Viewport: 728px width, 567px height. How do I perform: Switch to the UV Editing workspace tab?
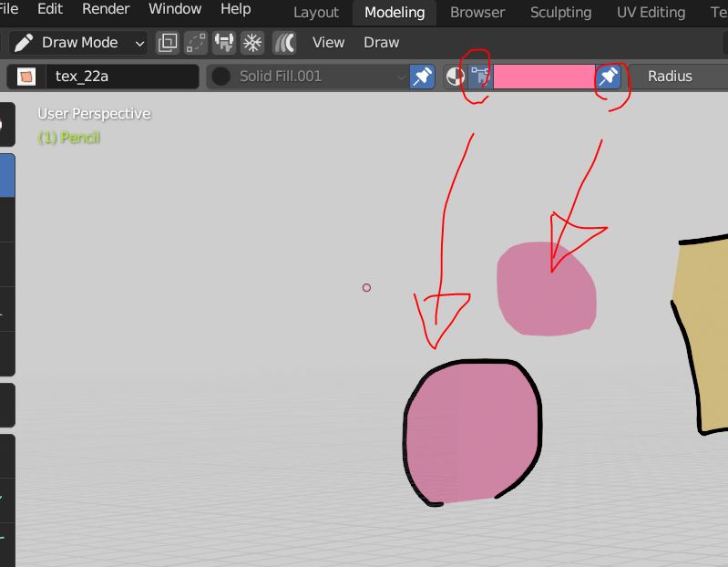pos(651,13)
